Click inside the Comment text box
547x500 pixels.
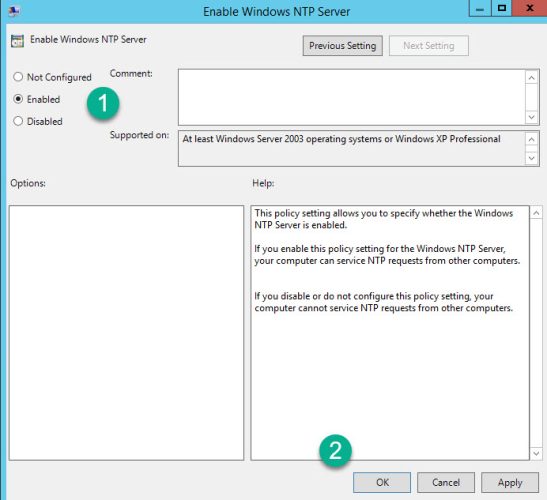point(352,97)
